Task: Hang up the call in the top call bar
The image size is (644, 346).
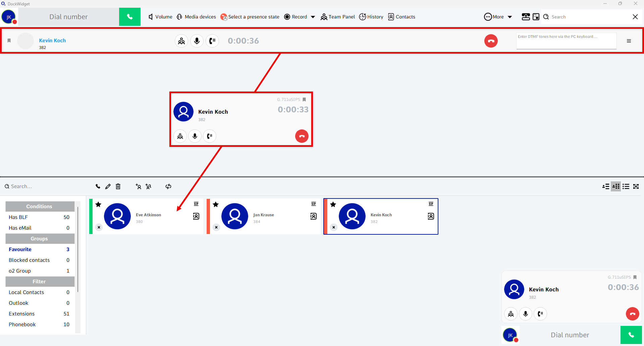Action: pos(491,41)
